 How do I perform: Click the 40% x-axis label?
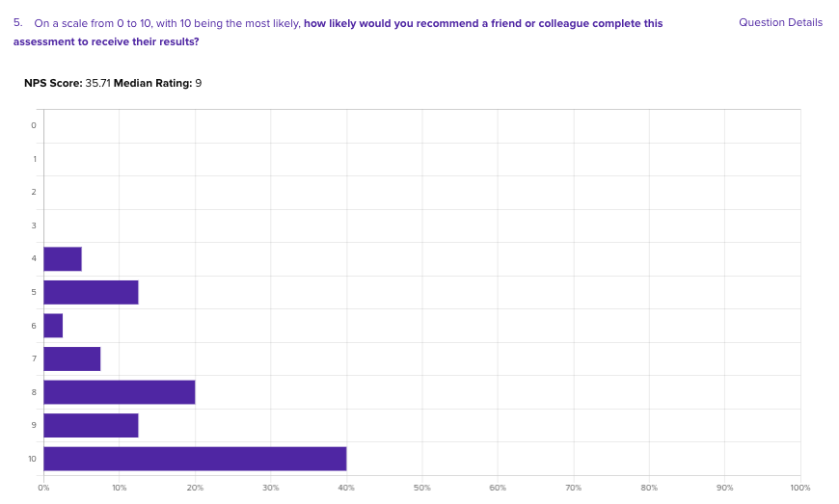click(346, 489)
